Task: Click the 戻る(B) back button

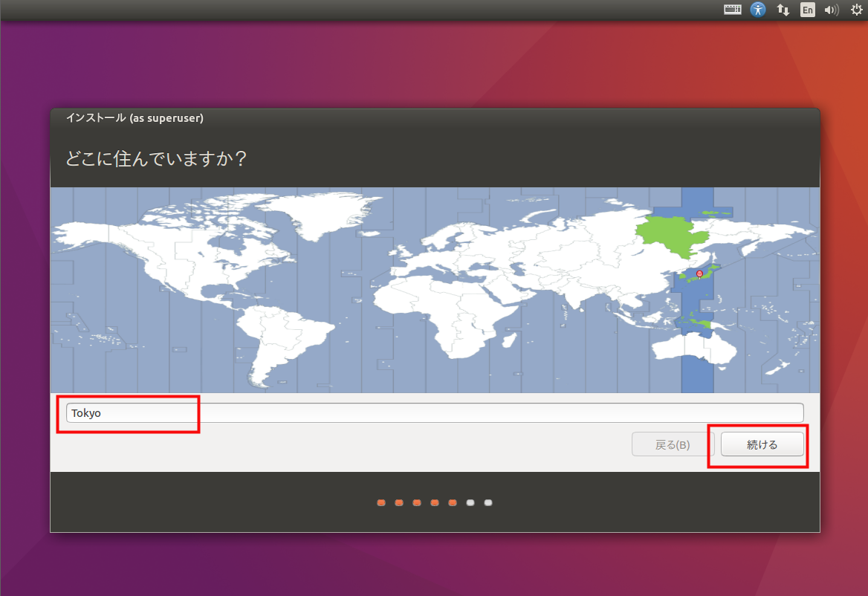Action: tap(673, 444)
